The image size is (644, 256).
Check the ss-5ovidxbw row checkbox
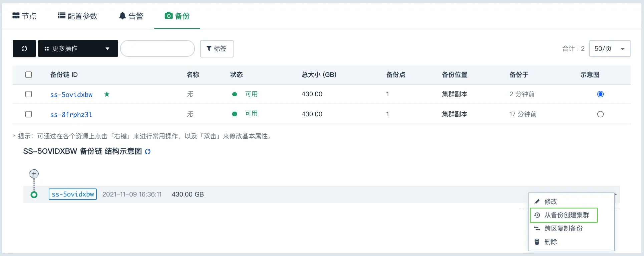[29, 94]
